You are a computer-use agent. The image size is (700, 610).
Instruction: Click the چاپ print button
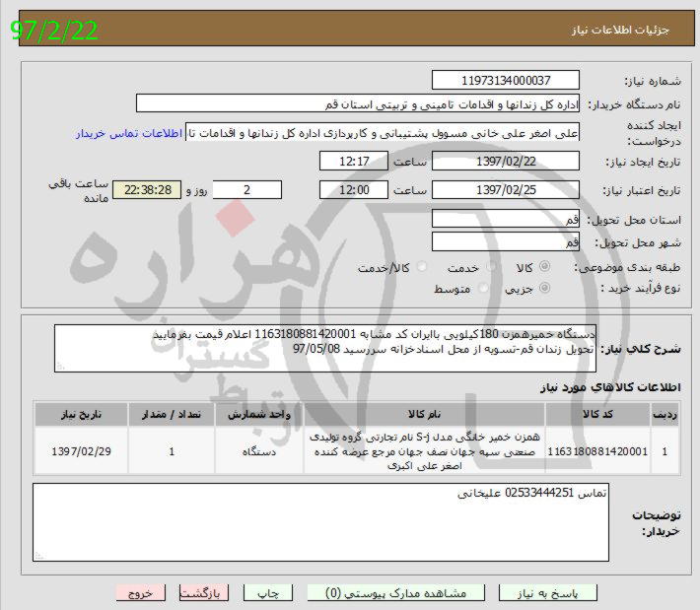(268, 593)
